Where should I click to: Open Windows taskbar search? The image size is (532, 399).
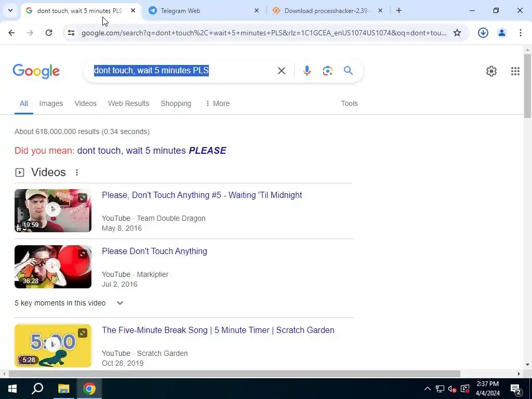[37, 389]
